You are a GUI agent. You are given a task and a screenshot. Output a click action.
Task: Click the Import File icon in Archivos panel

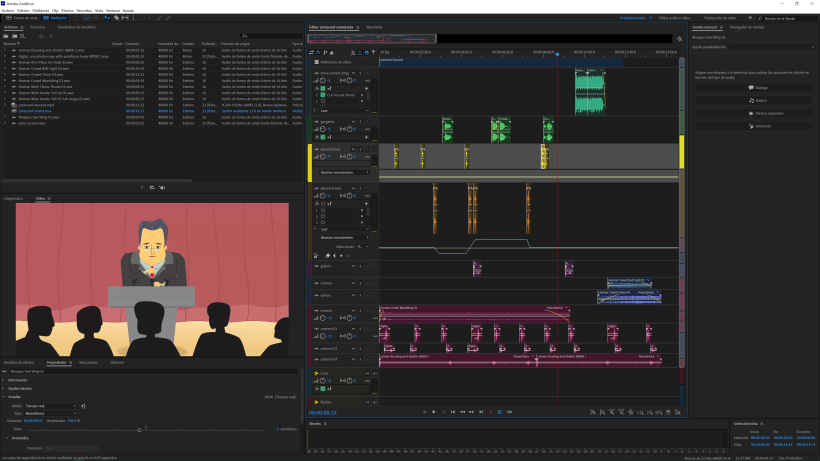click(14, 36)
